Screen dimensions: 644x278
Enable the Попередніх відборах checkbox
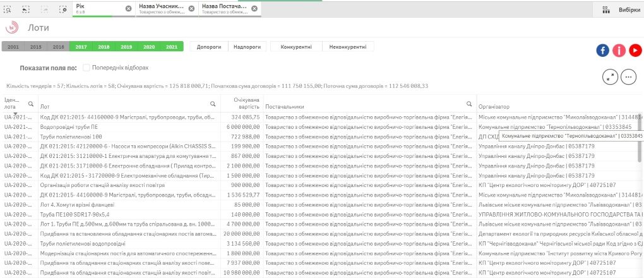[87, 68]
